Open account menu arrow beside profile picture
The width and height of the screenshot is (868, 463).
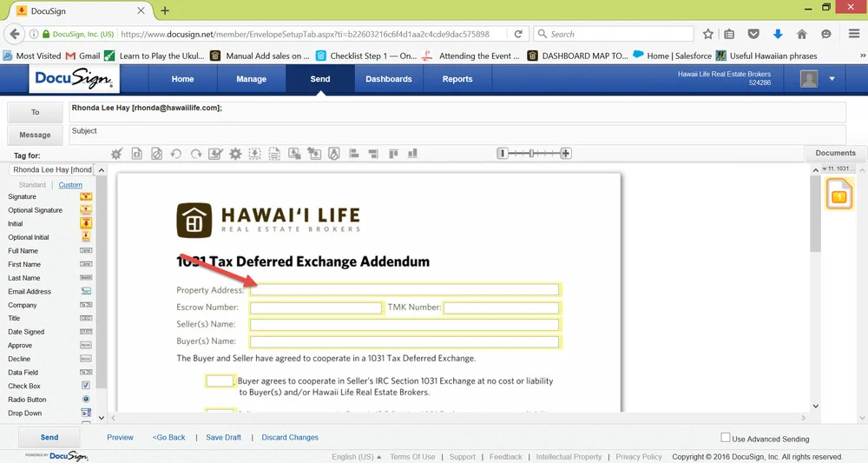832,79
